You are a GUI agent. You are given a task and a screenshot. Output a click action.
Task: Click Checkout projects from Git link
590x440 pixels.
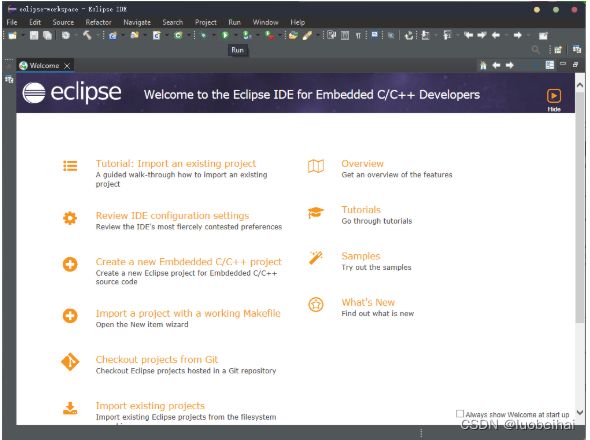point(157,359)
